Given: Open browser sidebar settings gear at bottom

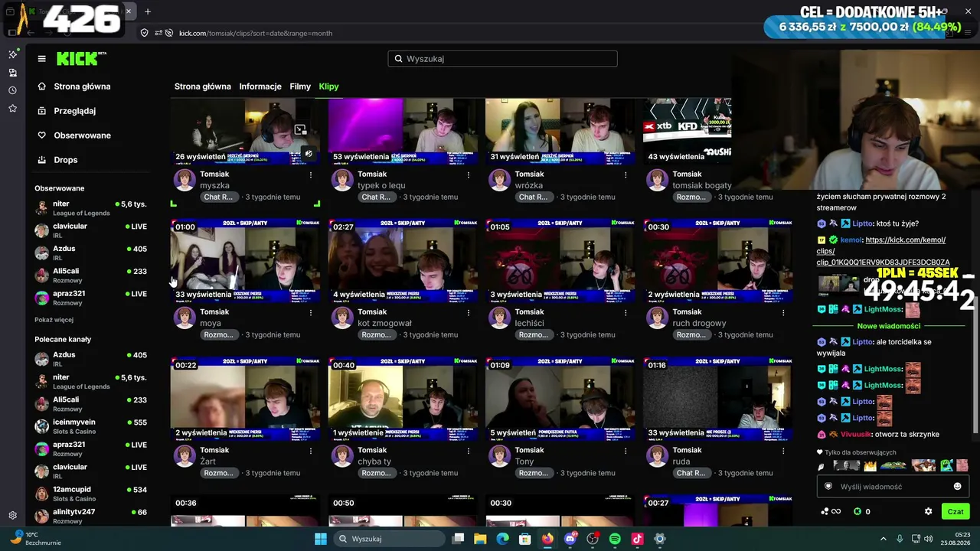Looking at the screenshot, I should pos(12,516).
